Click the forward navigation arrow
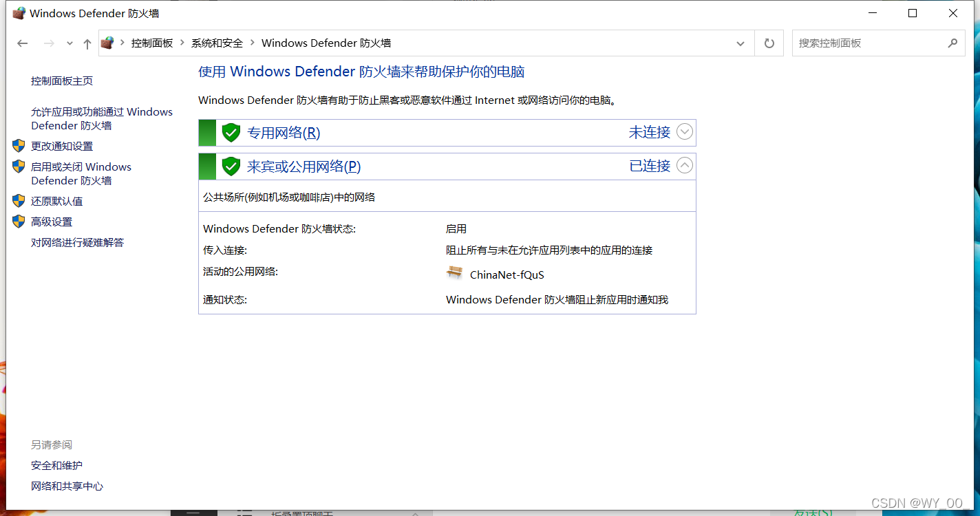This screenshot has height=516, width=980. point(48,43)
